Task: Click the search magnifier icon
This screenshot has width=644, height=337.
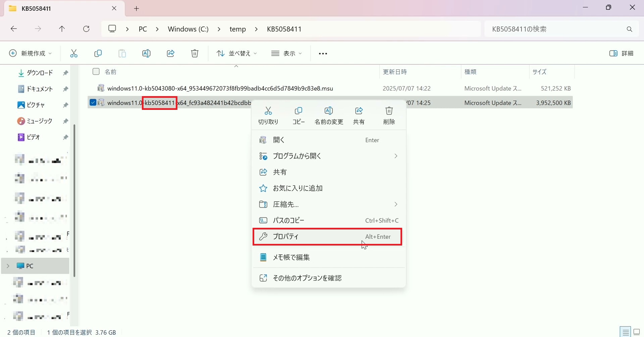Action: 629,29
